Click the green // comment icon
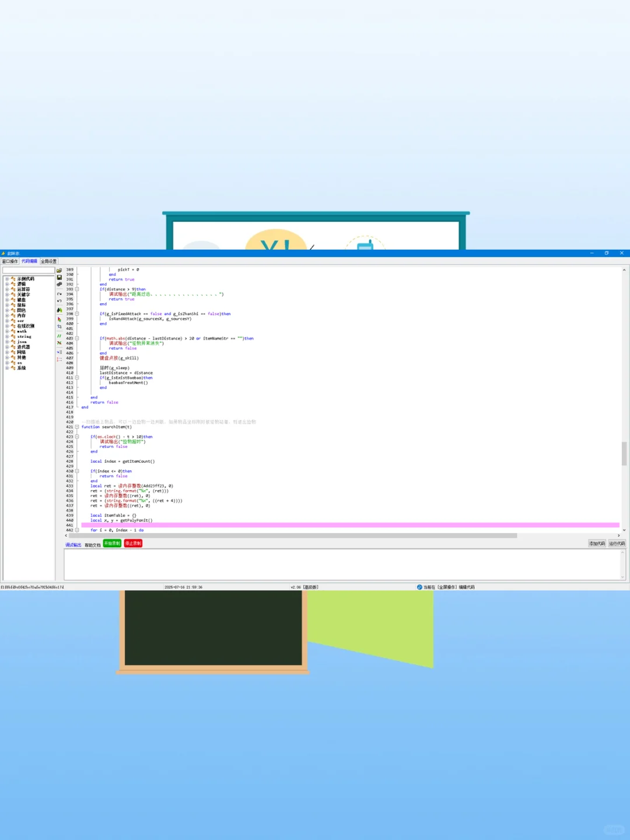 [59, 336]
